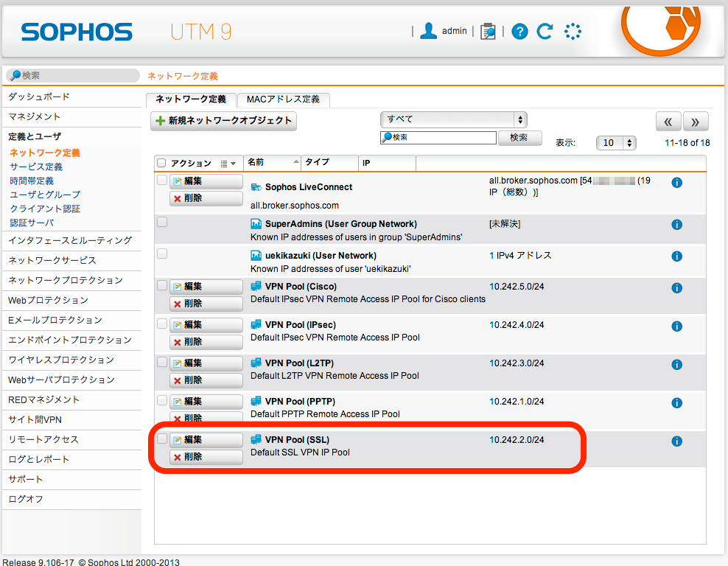Check the uekikazuki User Network checkbox
The height and width of the screenshot is (566, 728).
(162, 254)
